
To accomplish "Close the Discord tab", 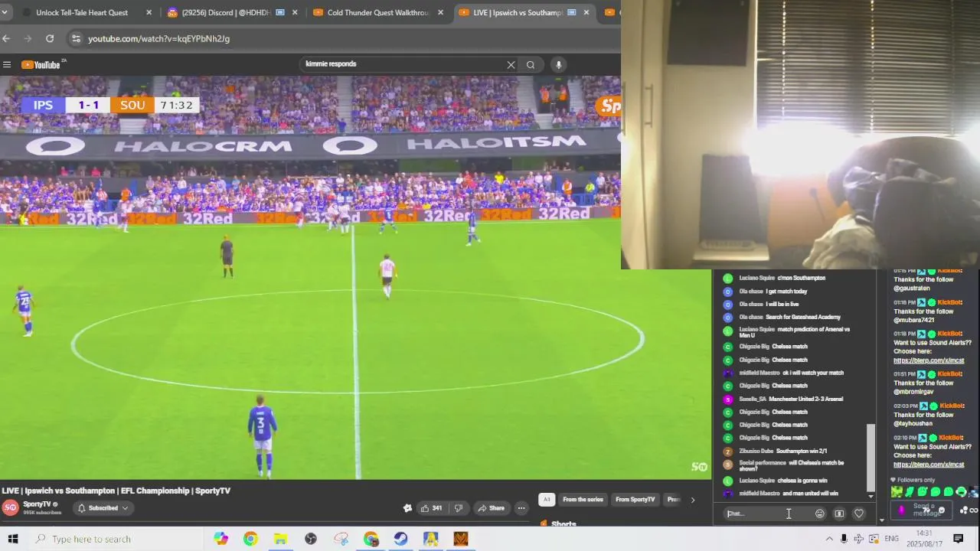I will point(295,12).
